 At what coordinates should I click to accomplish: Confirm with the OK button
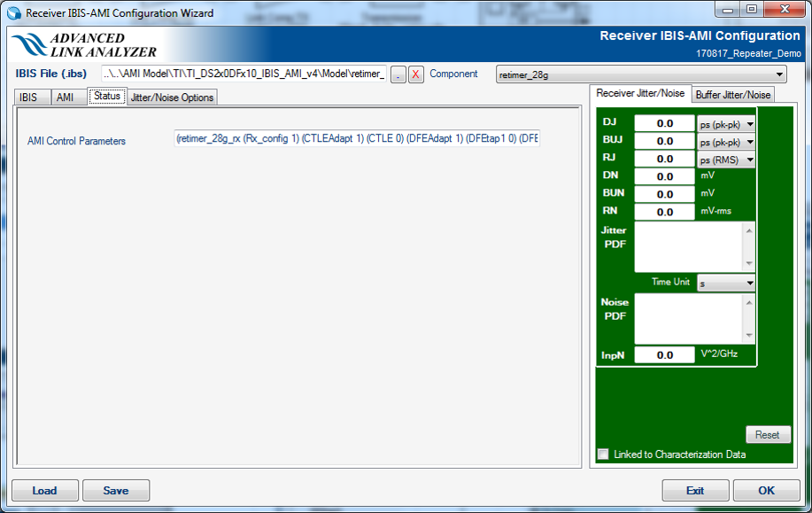click(x=767, y=490)
